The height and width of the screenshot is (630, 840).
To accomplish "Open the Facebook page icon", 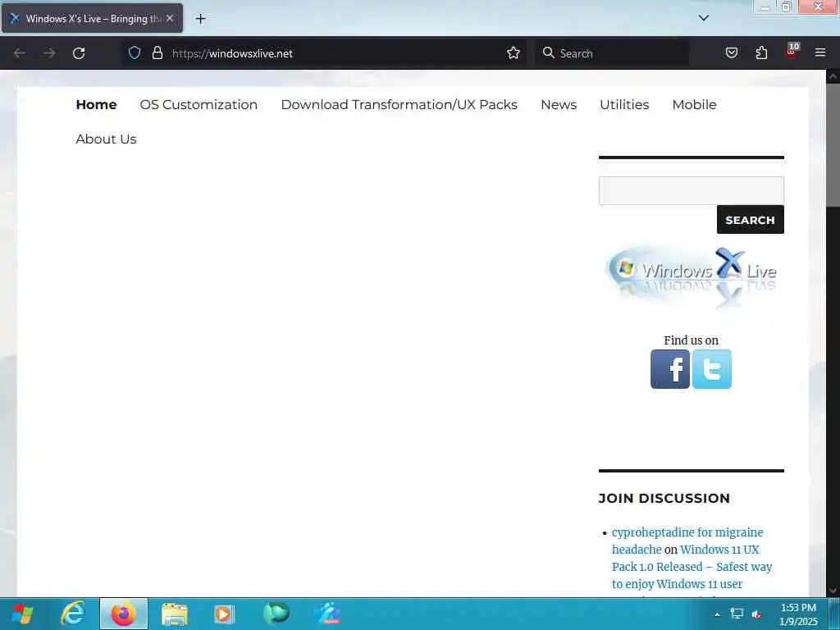I will [x=670, y=369].
